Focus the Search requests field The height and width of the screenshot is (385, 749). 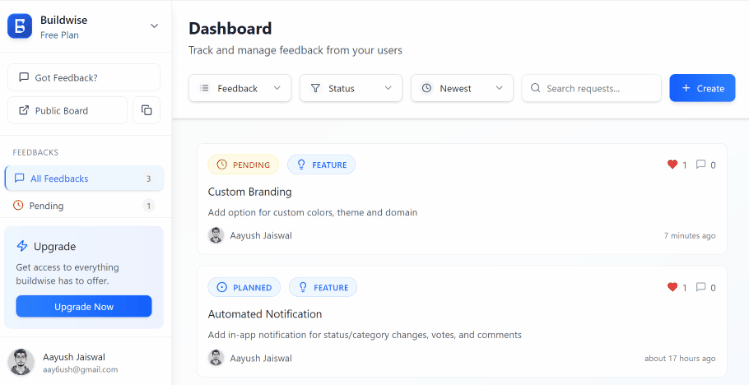pos(591,88)
